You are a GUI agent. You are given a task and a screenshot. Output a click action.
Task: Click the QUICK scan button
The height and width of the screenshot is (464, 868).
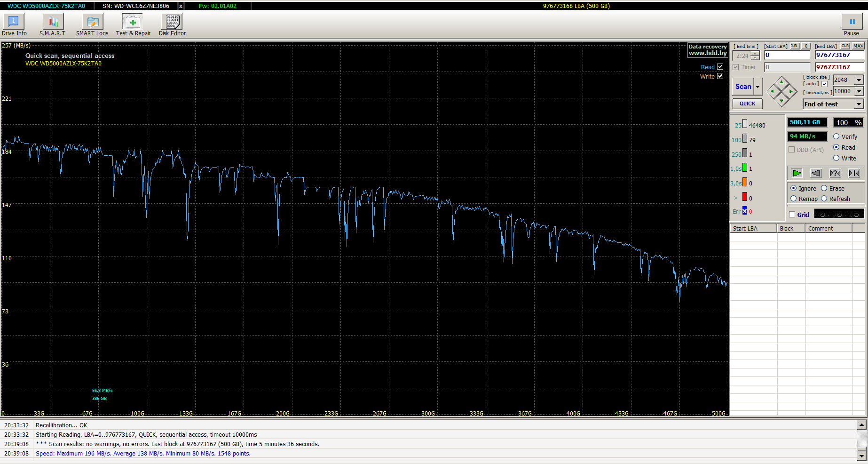(747, 104)
